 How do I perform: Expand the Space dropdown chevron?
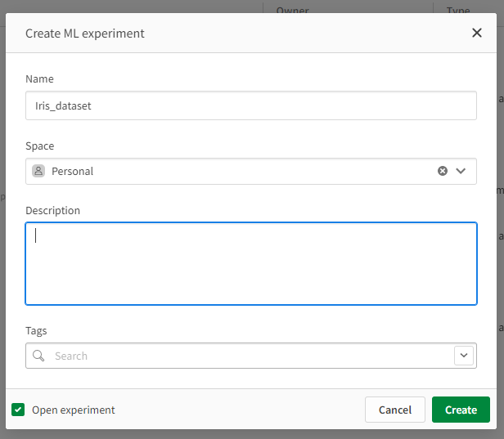coord(461,171)
